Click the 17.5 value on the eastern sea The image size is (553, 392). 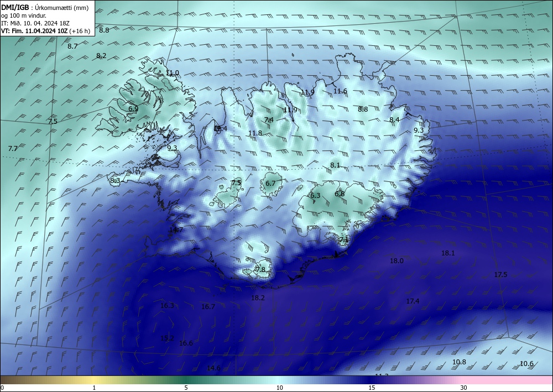pos(500,275)
